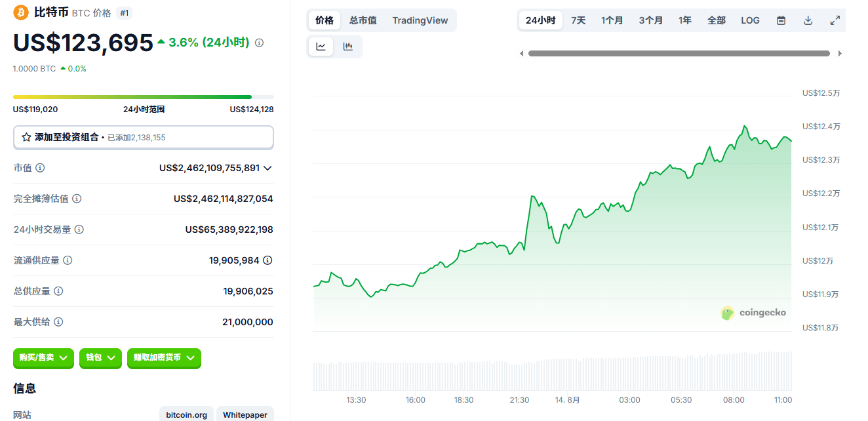Toggle LOG scale on chart

pos(750,20)
